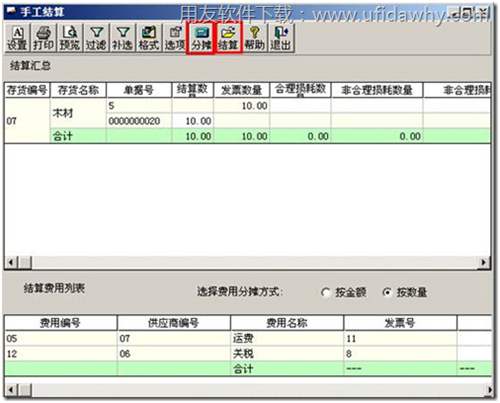
Task: Click the 合计 cell in the summary table
Action: click(78, 136)
